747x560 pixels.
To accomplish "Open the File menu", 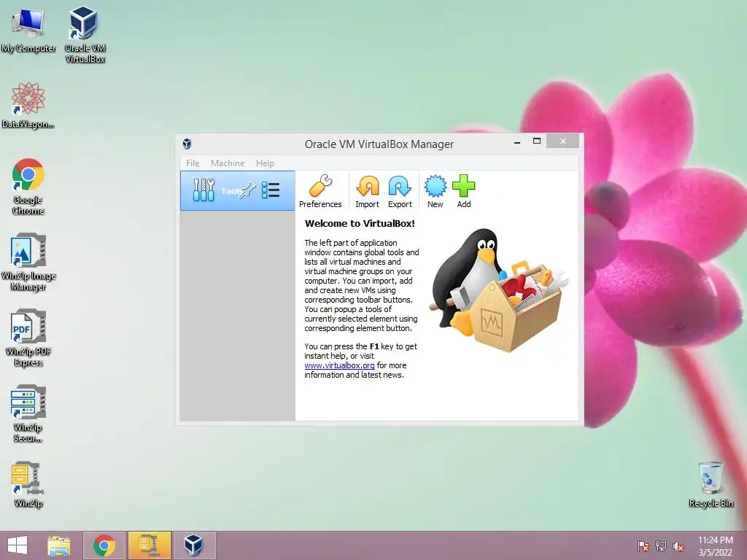I will (x=193, y=163).
